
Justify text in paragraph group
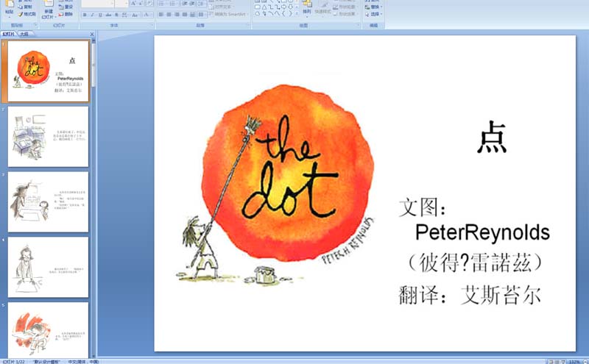[185, 15]
